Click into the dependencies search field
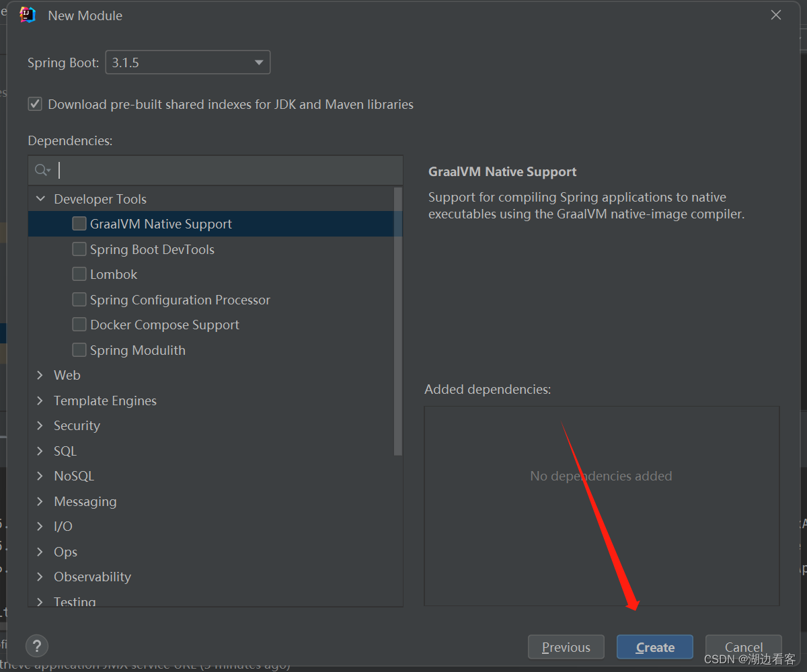The height and width of the screenshot is (672, 807). coord(215,170)
